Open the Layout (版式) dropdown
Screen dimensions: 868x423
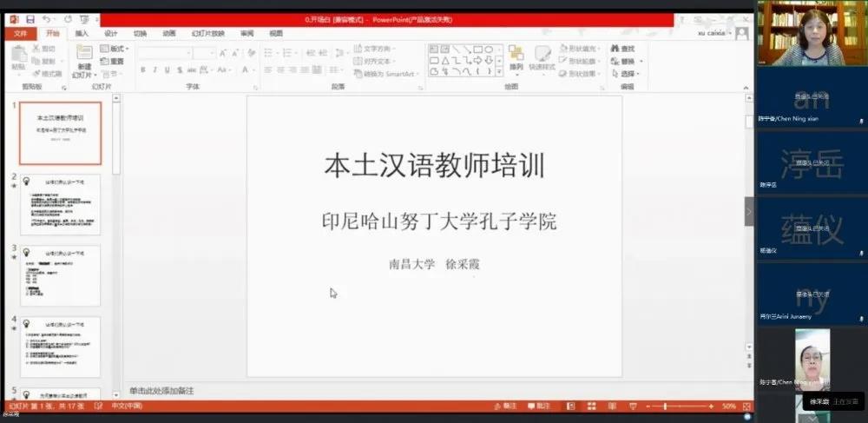point(115,49)
